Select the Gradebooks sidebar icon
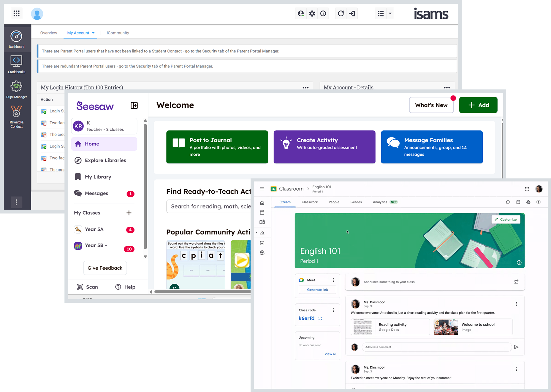This screenshot has height=392, width=551. point(17,64)
